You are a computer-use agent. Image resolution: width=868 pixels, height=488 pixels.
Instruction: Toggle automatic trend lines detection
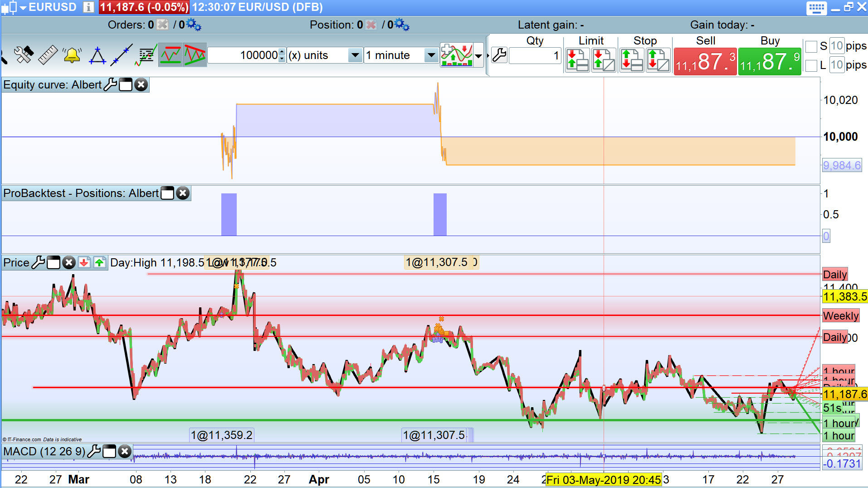coord(195,55)
